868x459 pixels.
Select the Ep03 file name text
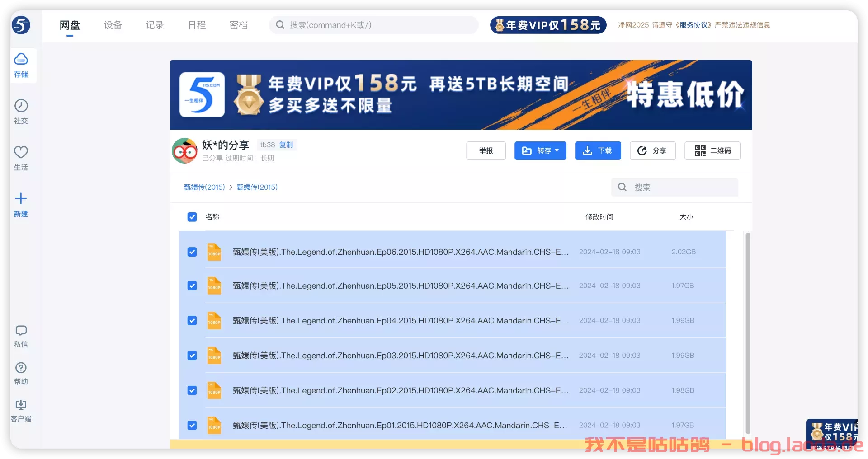(401, 355)
